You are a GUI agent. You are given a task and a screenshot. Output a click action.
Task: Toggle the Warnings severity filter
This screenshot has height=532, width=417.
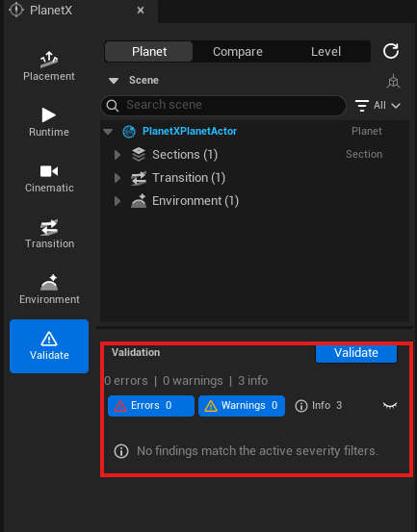(x=242, y=405)
